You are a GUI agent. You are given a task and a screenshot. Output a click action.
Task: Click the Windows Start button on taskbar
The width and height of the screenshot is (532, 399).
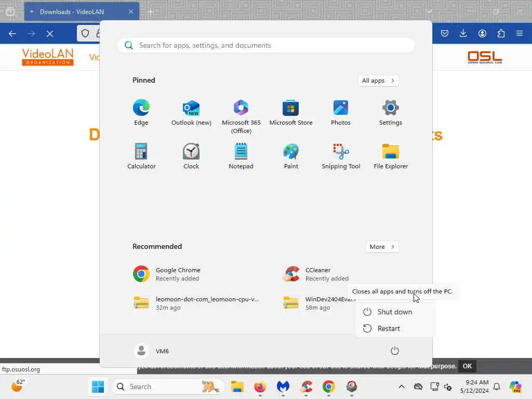tap(98, 387)
